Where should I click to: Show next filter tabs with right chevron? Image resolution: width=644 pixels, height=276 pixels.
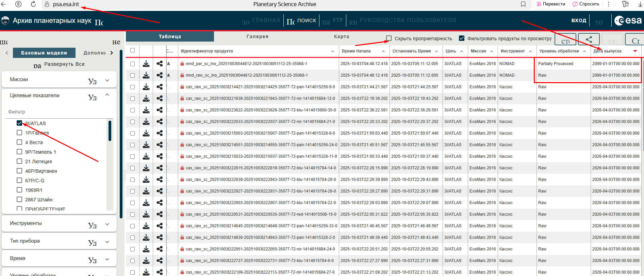[112, 53]
